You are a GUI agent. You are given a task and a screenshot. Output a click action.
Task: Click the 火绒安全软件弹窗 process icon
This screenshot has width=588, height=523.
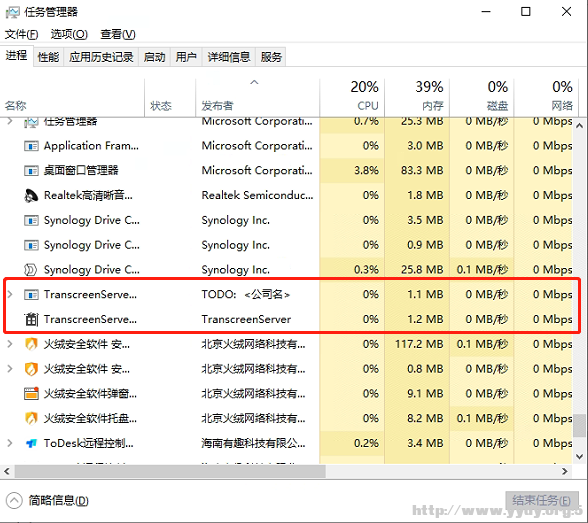coord(31,394)
